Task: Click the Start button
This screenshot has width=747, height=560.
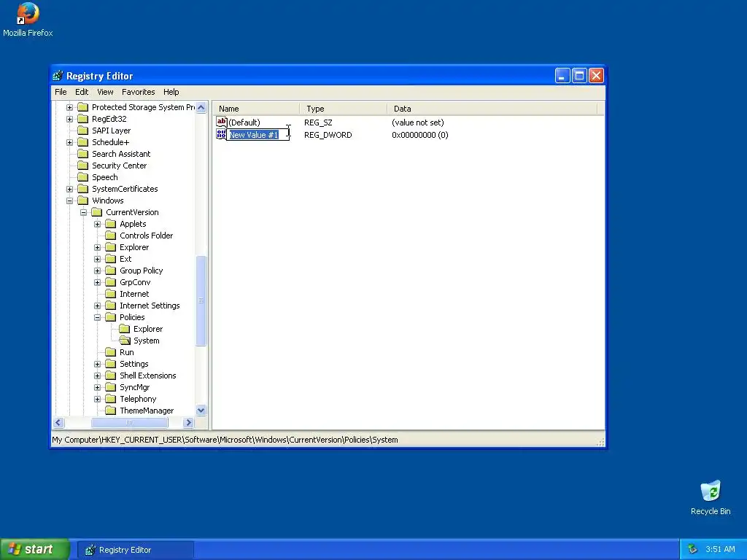Action: [x=34, y=550]
